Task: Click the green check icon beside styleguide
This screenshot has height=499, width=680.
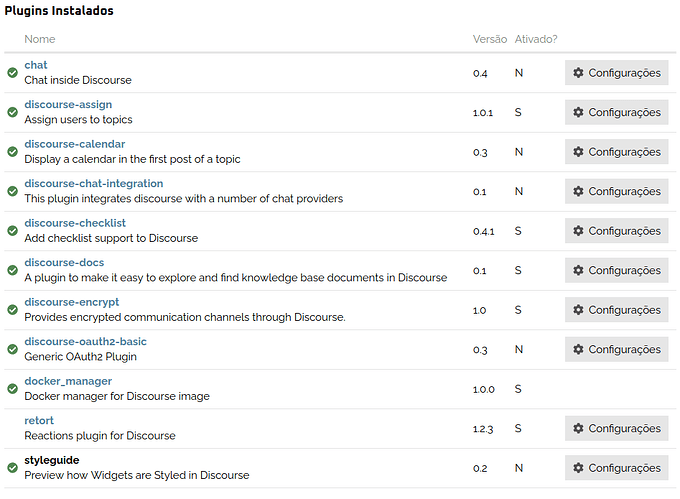Action: tap(13, 467)
